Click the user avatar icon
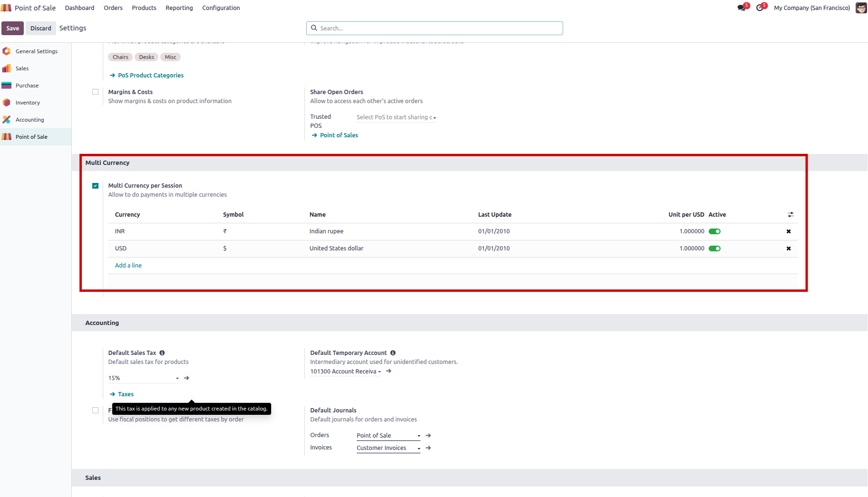Image resolution: width=868 pixels, height=497 pixels. click(861, 8)
